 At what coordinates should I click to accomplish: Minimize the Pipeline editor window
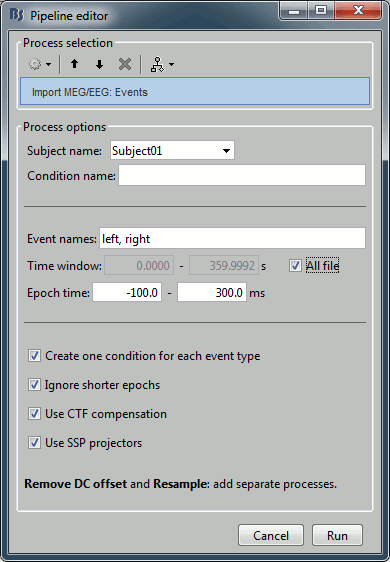294,11
